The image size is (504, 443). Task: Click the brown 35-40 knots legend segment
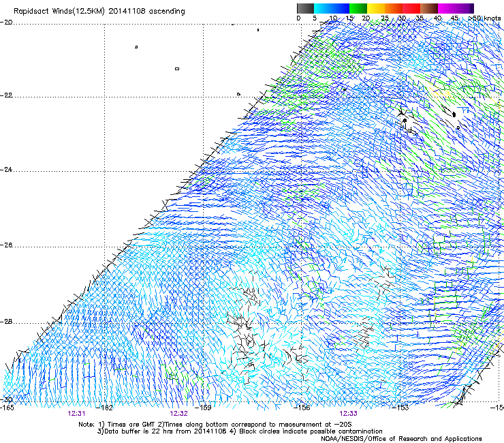(430, 8)
